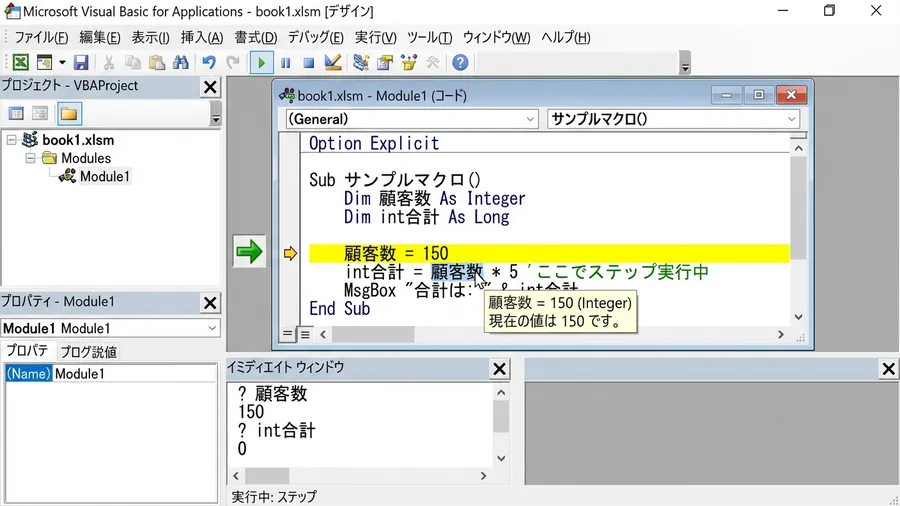
Task: Close the empty pane right of Immediate window
Action: (889, 369)
